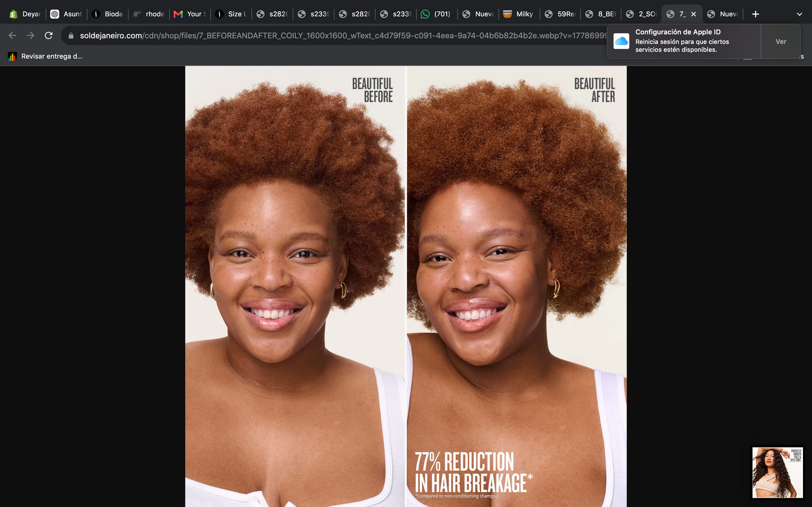The width and height of the screenshot is (812, 507).
Task: Select the 8_BEF tab
Action: click(601, 14)
